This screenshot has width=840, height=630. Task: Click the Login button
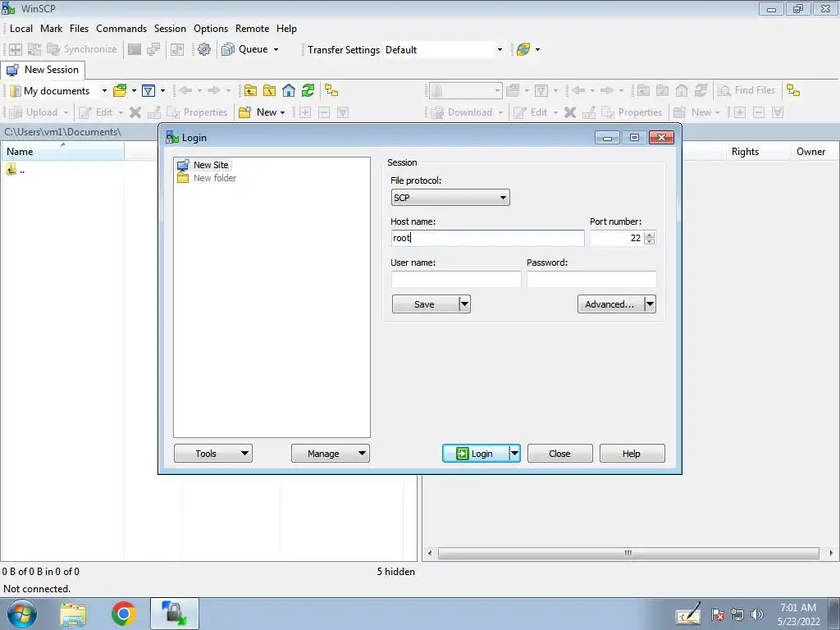click(x=475, y=454)
